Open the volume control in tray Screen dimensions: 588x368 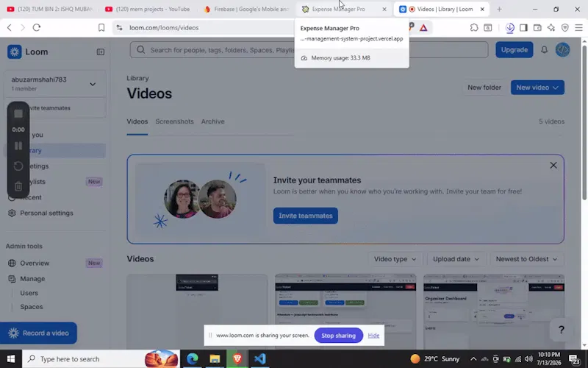[x=528, y=359]
